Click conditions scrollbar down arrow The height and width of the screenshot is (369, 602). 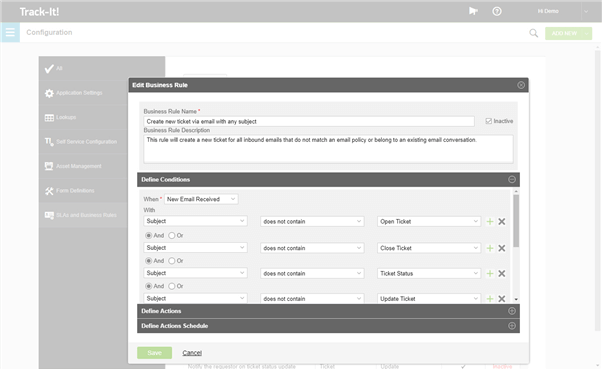[516, 299]
